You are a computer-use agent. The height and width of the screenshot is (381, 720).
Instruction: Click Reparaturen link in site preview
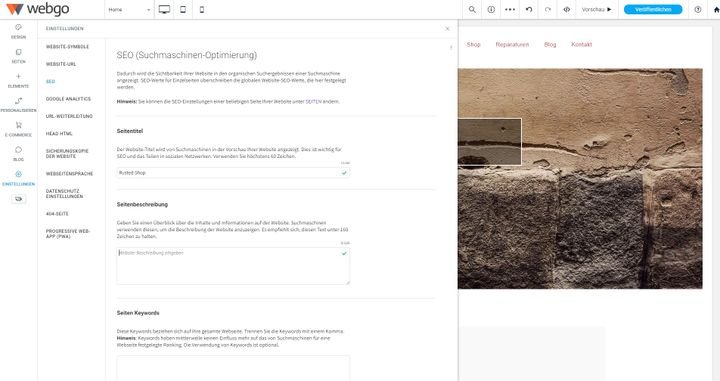pos(512,45)
